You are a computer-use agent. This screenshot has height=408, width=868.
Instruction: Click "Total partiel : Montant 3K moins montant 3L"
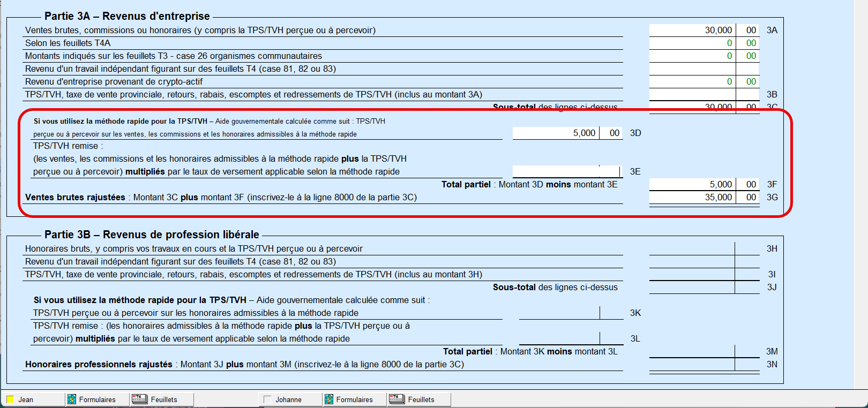click(x=530, y=351)
